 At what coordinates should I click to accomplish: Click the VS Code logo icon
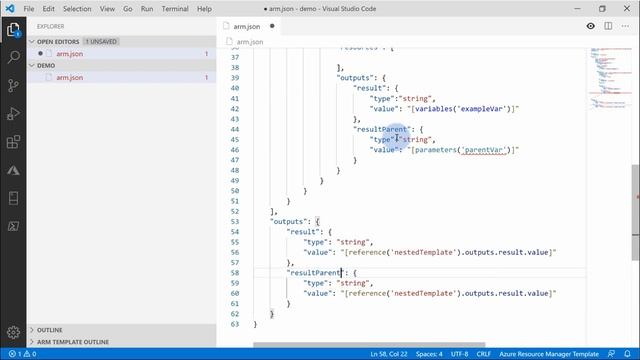tap(10, 9)
